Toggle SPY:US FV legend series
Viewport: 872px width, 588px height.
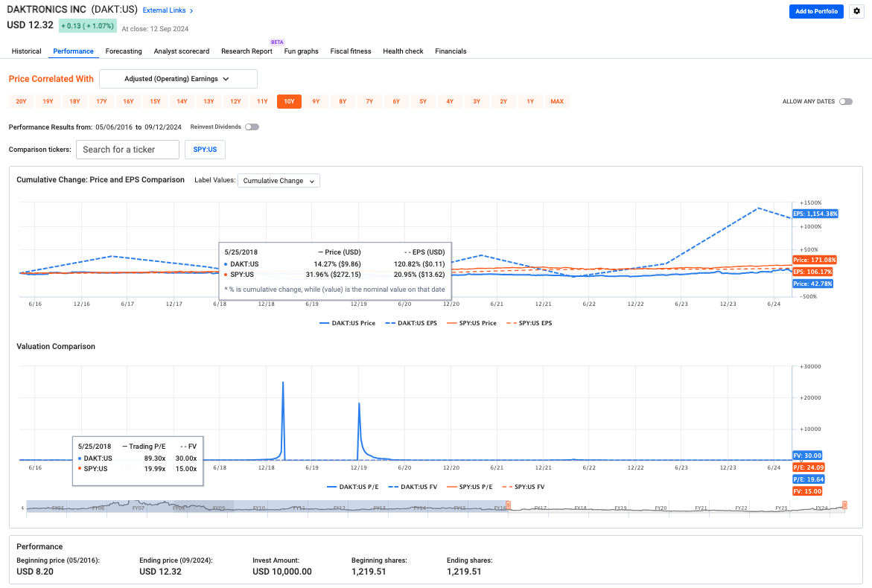[x=523, y=487]
